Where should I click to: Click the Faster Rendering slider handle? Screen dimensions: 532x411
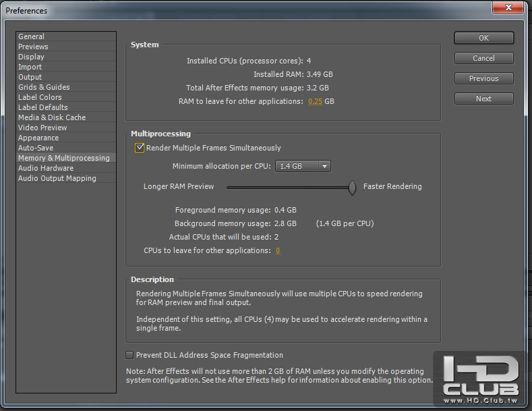[353, 188]
